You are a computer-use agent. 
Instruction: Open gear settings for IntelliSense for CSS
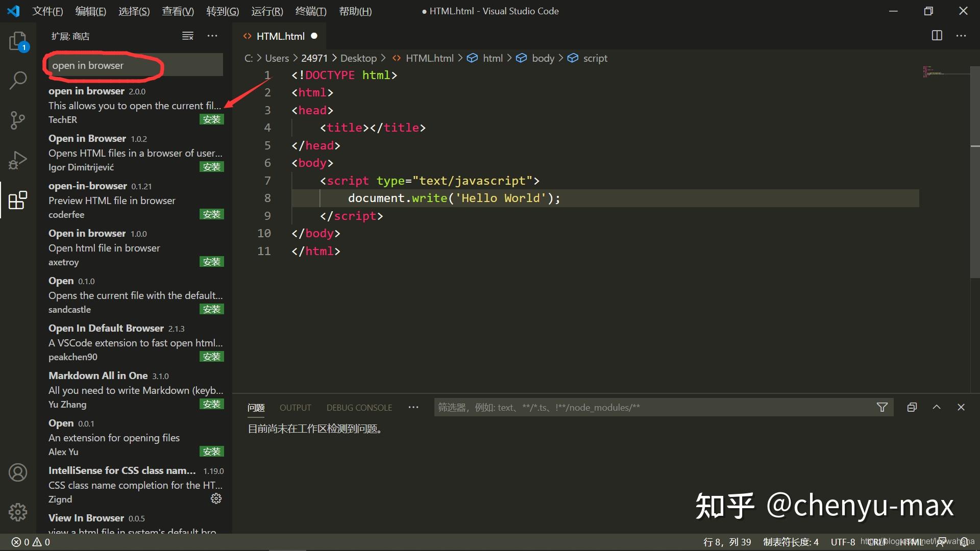pyautogui.click(x=216, y=498)
